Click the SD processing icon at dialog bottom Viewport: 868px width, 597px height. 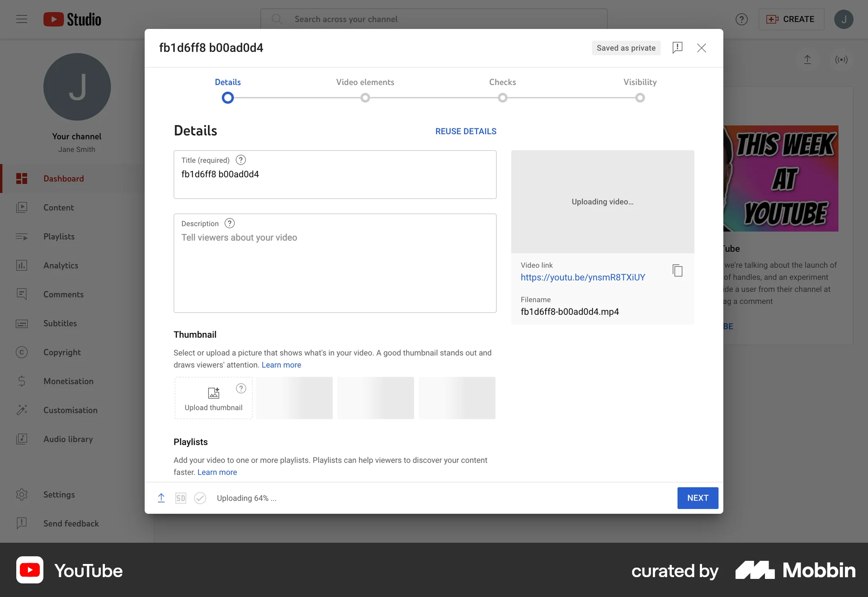point(181,498)
